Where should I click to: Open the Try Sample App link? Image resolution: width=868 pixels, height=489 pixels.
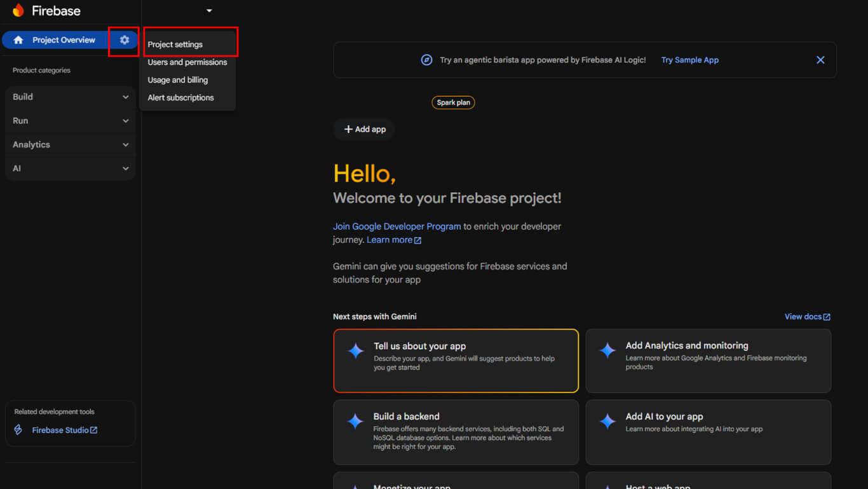click(689, 60)
